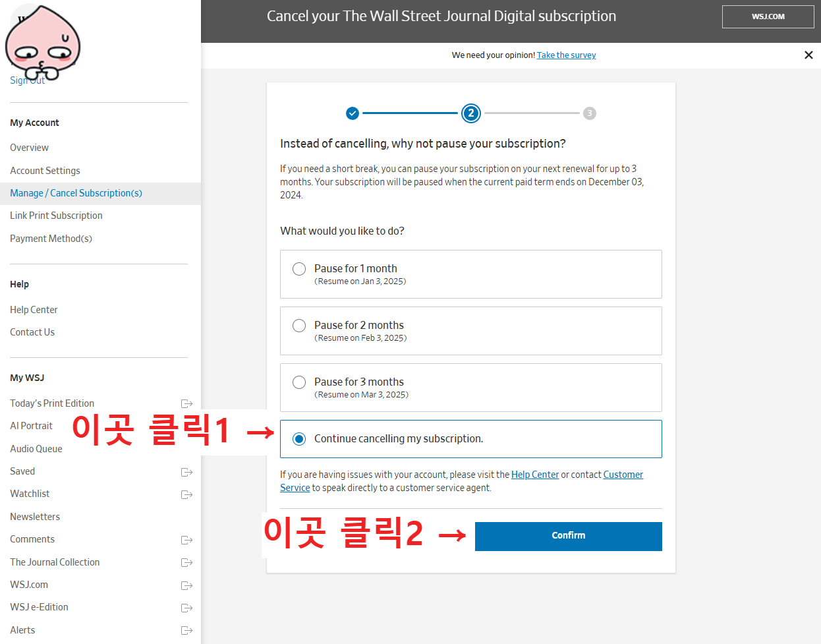The height and width of the screenshot is (644, 821).
Task: Click Resume on Mar 3, 2025 text
Action: [x=361, y=395]
